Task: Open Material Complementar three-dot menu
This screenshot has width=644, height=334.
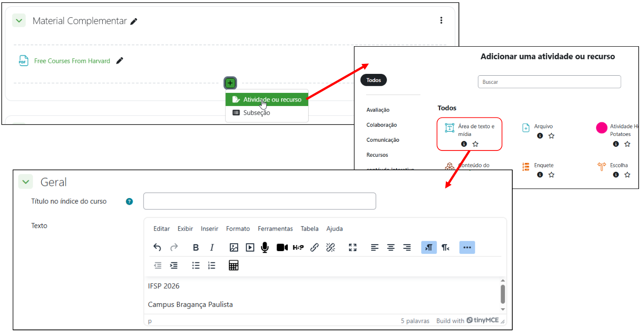Action: tap(441, 20)
